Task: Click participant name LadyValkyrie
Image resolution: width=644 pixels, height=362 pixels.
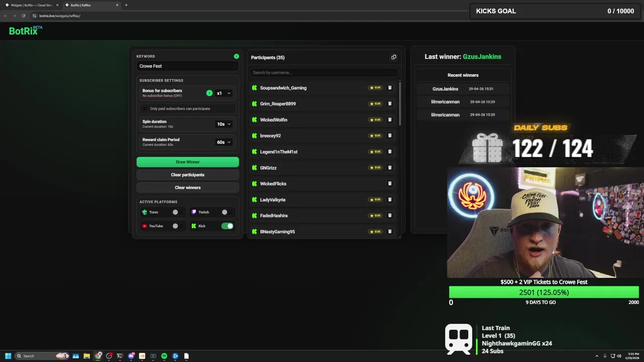Action: (273, 200)
